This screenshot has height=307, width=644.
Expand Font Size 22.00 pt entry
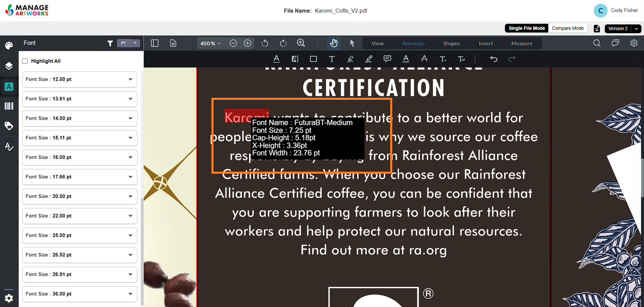(80, 216)
